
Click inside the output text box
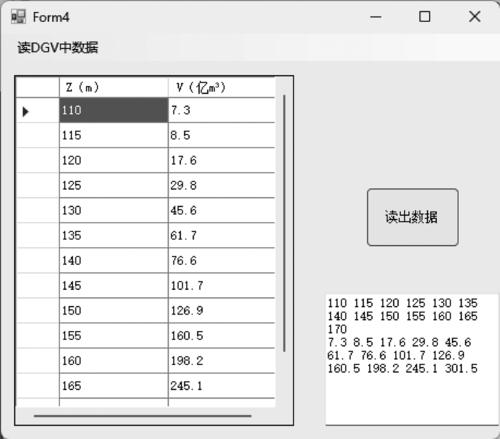[412, 360]
